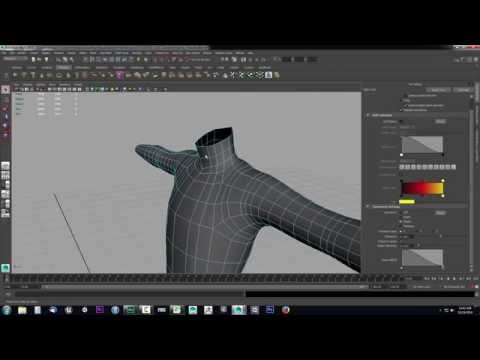
Task: Click the yellow selected color swatch
Action: pyautogui.click(x=407, y=202)
